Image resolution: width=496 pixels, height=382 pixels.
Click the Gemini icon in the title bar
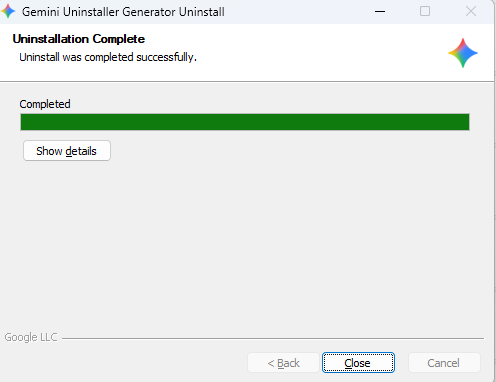tap(8, 12)
